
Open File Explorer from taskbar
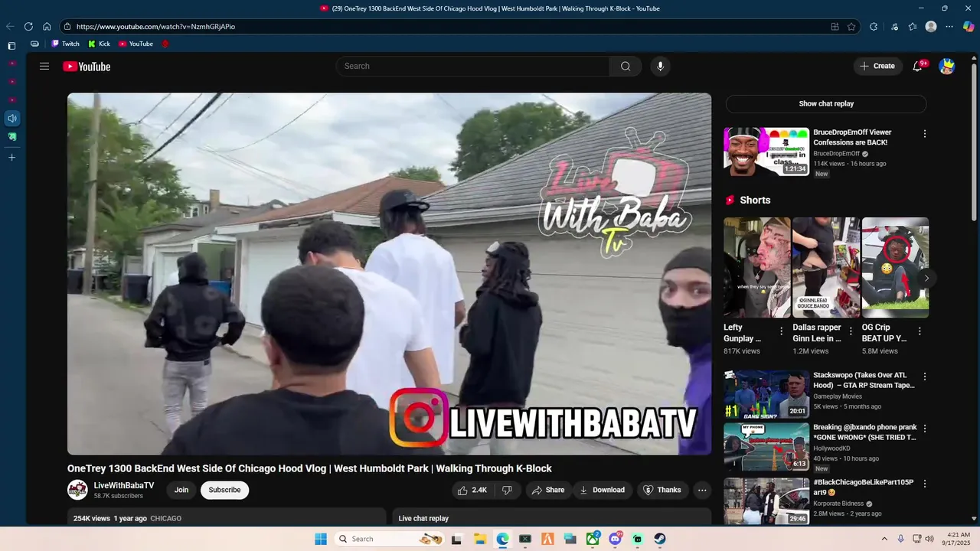click(x=480, y=539)
